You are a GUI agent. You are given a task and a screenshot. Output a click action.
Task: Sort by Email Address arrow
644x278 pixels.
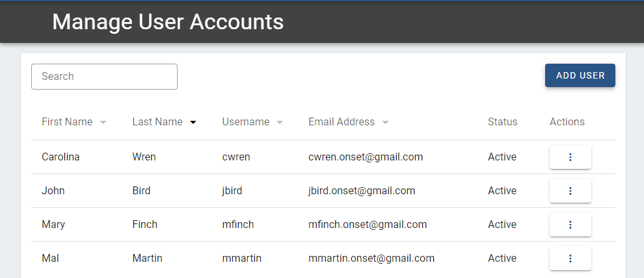(x=385, y=122)
